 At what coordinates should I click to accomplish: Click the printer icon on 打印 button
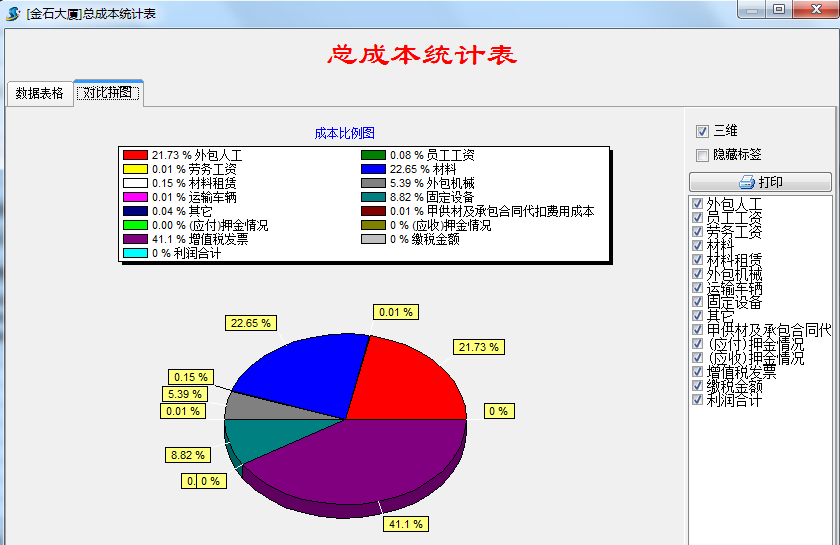pyautogui.click(x=746, y=183)
